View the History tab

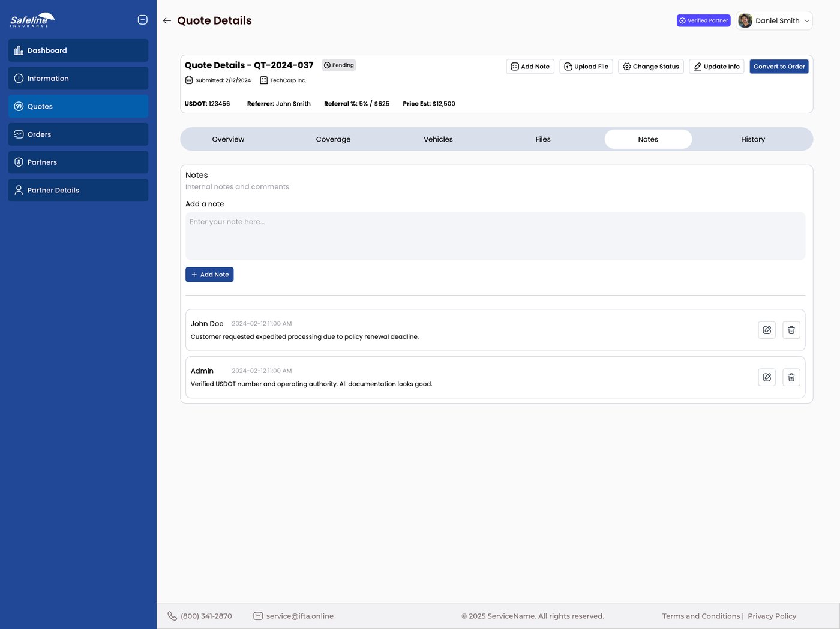coord(753,139)
